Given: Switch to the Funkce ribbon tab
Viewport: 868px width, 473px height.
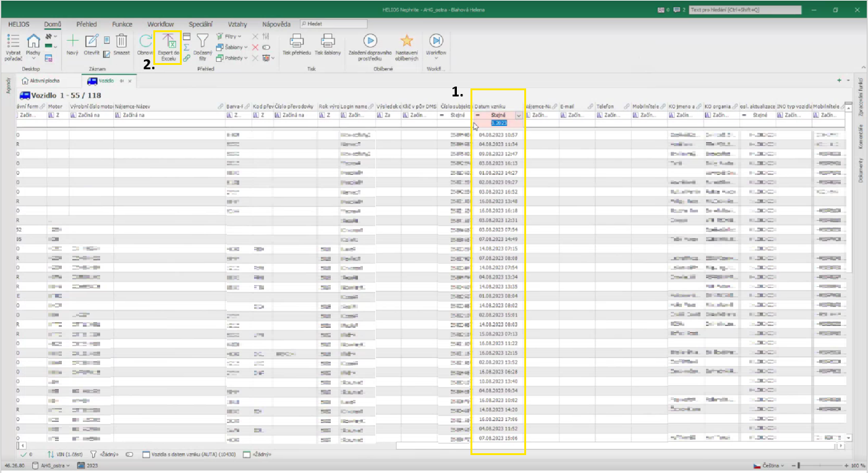Looking at the screenshot, I should [122, 24].
